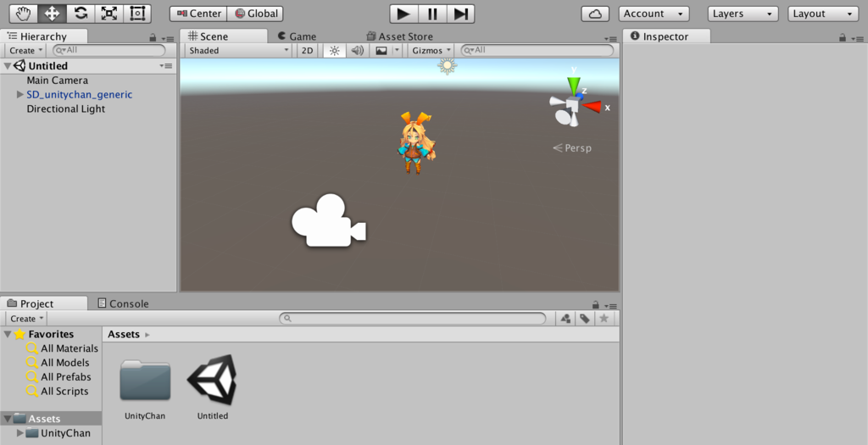Open the Account dropdown
This screenshot has height=445, width=868.
(x=654, y=14)
